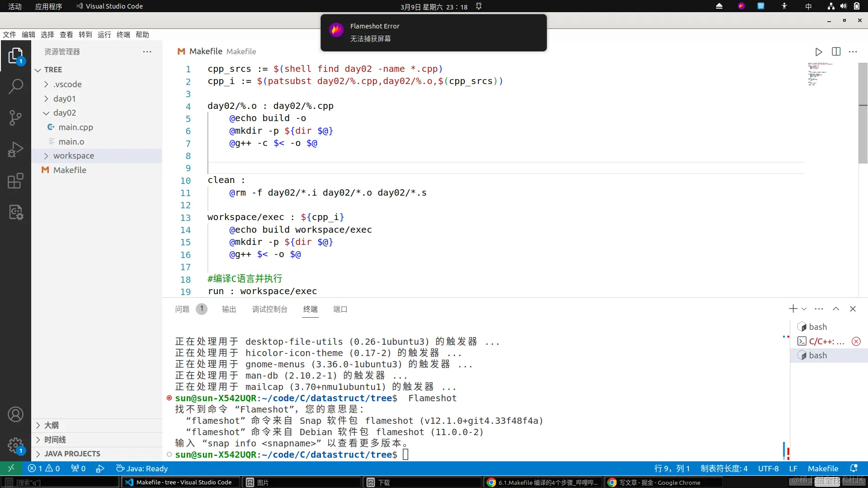Open the 终端 menu
The width and height of the screenshot is (868, 488).
(x=123, y=34)
